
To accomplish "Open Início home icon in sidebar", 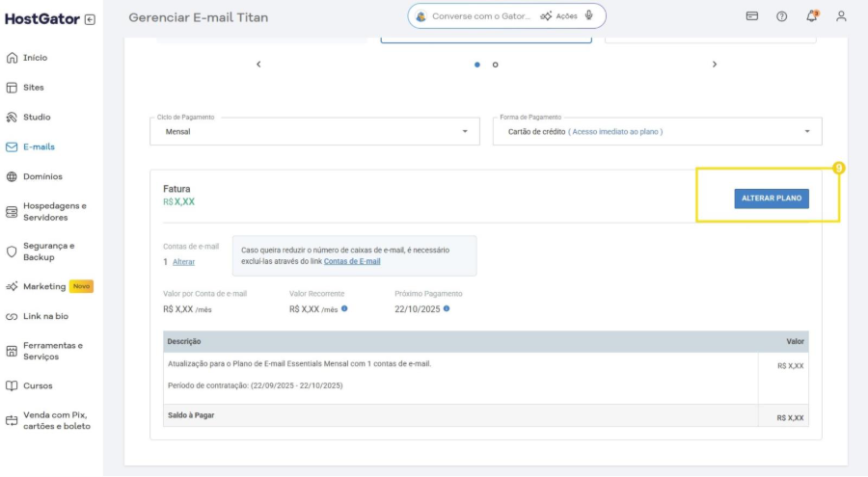I will 12,58.
